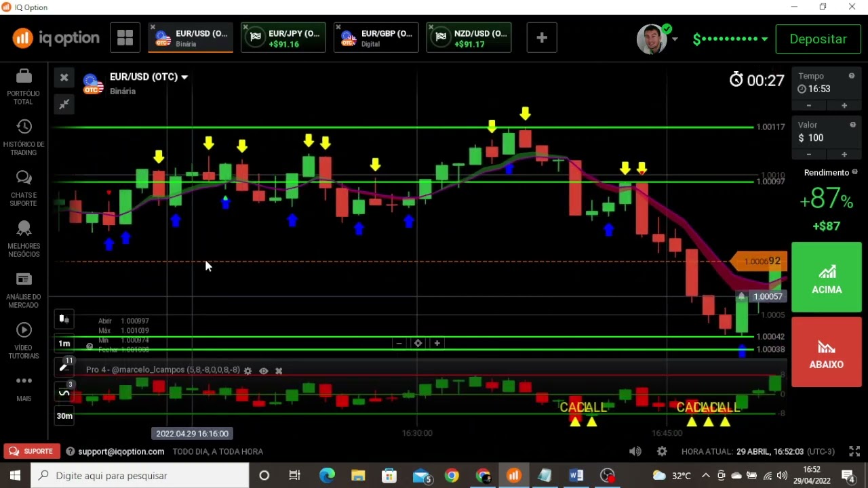Click the red ABAIXO put button
This screenshot has height=488, width=868.
pyautogui.click(x=827, y=352)
